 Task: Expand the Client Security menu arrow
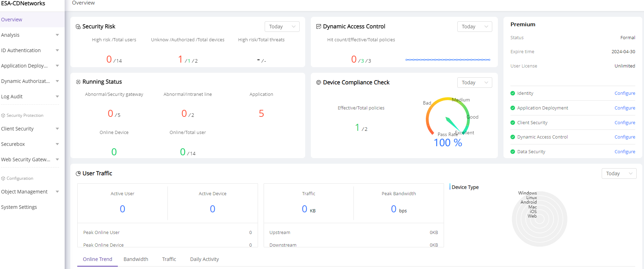(57, 129)
